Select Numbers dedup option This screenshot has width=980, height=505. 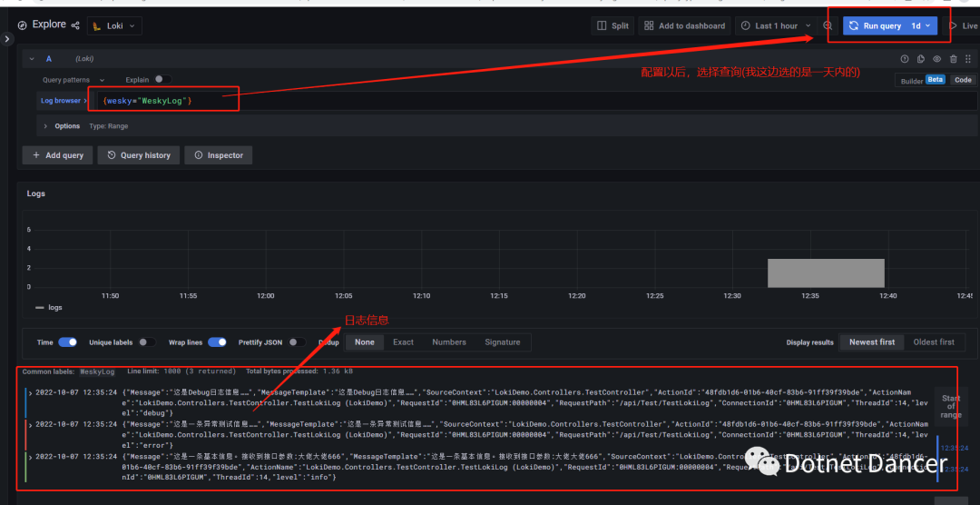pyautogui.click(x=449, y=342)
